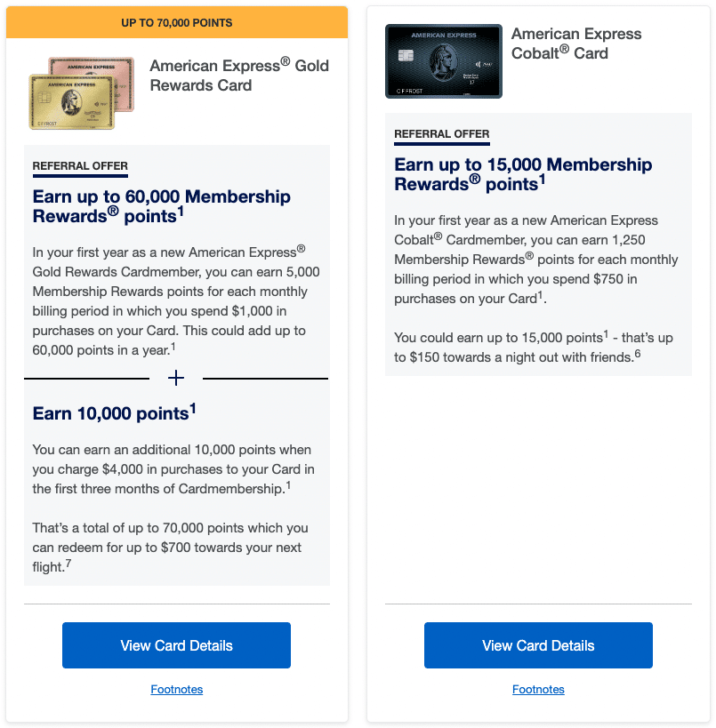Image resolution: width=716 pixels, height=728 pixels.
Task: Open Footnotes link under Cobalt Card
Action: click(x=538, y=690)
